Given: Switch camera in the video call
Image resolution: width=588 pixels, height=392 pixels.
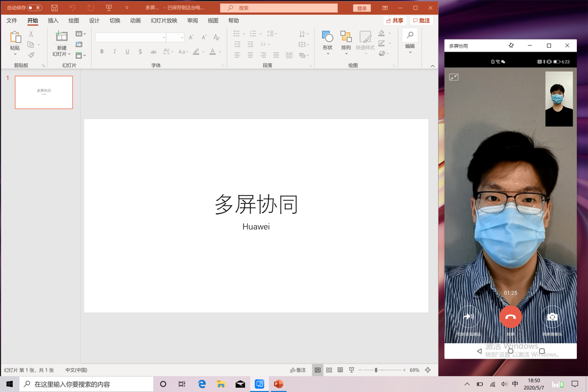Looking at the screenshot, I should coord(552,317).
